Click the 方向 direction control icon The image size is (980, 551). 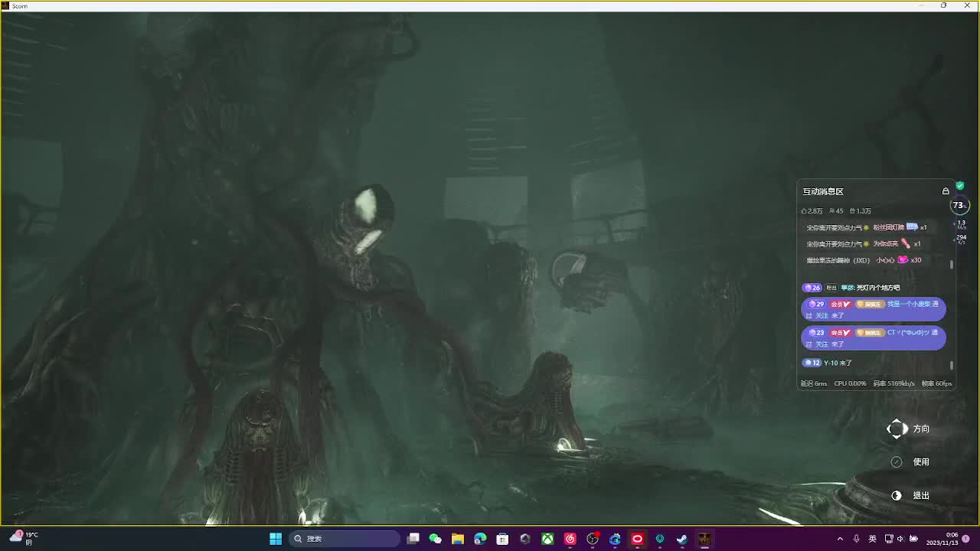[x=897, y=429]
